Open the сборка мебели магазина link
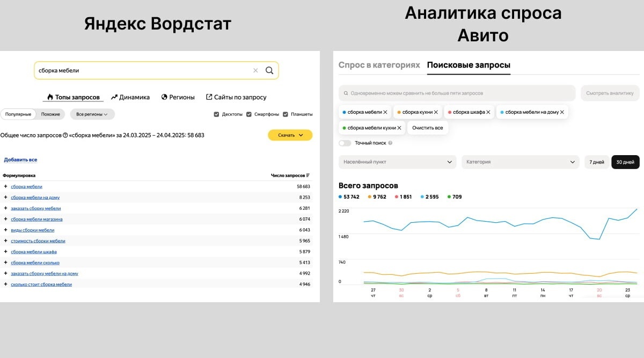 [36, 219]
